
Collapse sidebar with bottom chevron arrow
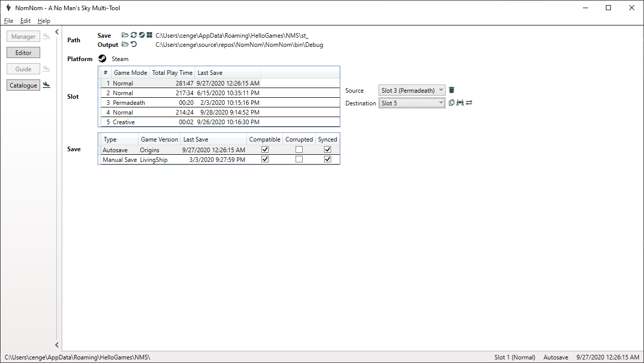click(x=57, y=345)
